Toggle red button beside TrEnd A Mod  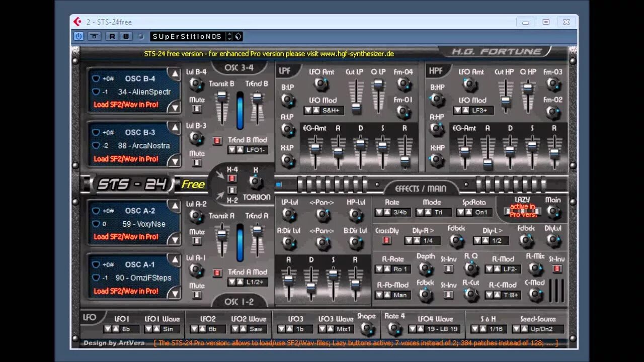point(217,273)
